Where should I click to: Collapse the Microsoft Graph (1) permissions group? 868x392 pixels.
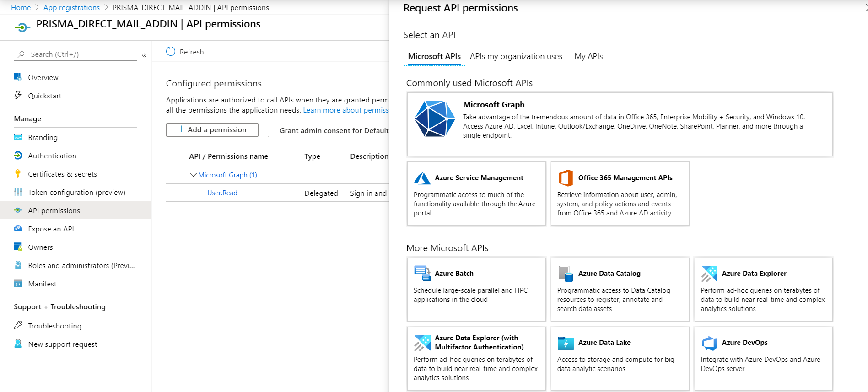(x=193, y=175)
